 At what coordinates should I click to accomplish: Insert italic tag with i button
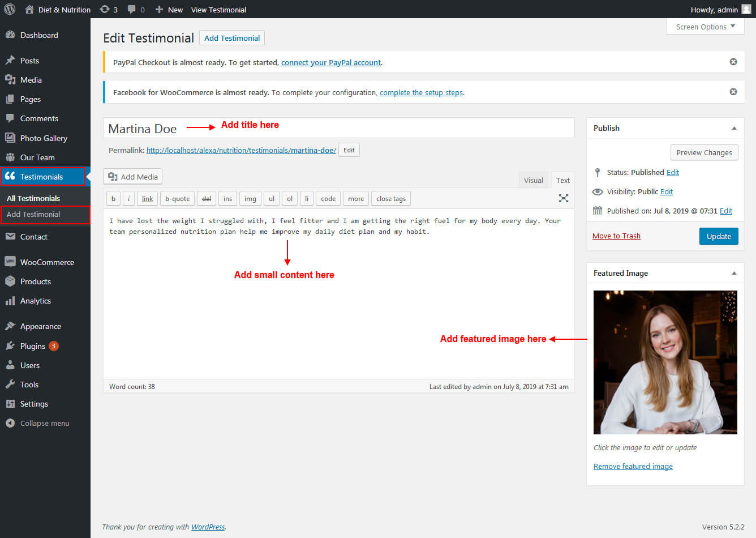(x=129, y=199)
